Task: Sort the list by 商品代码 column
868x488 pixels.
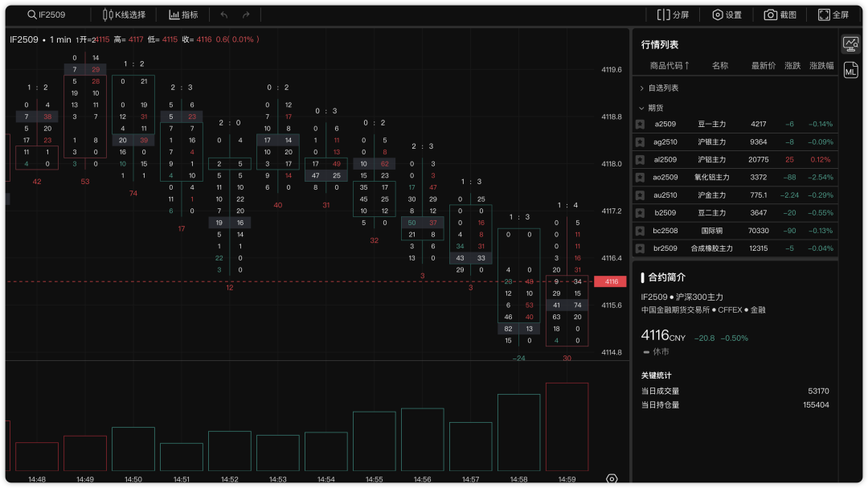Action: [669, 66]
